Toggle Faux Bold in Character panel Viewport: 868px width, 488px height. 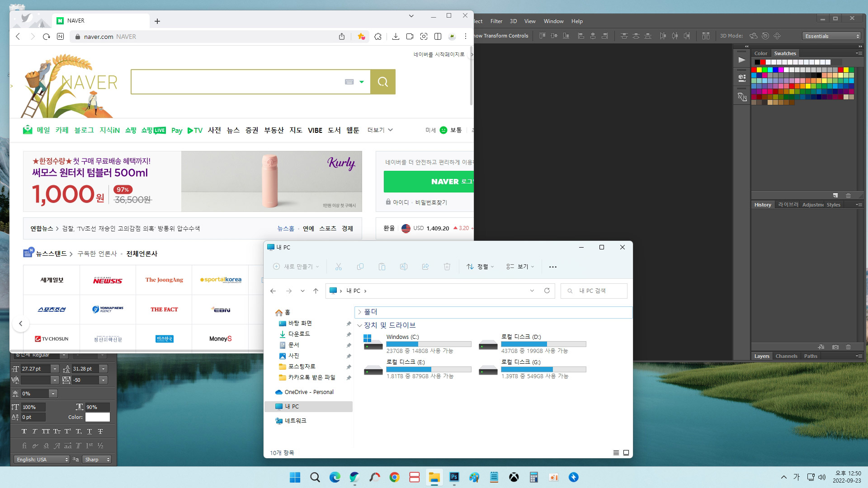[x=24, y=431]
